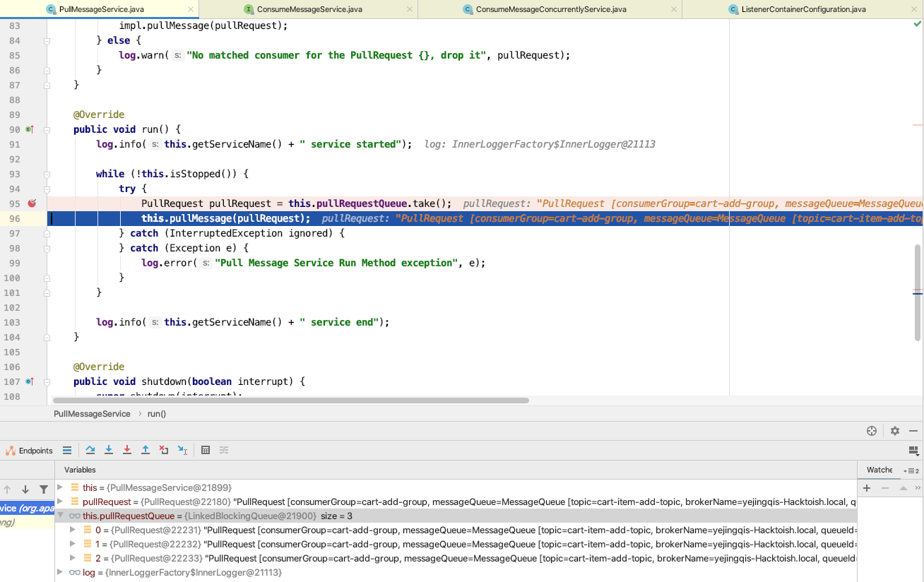
Task: Open the Restore Layout dropdown icon
Action: (913, 450)
